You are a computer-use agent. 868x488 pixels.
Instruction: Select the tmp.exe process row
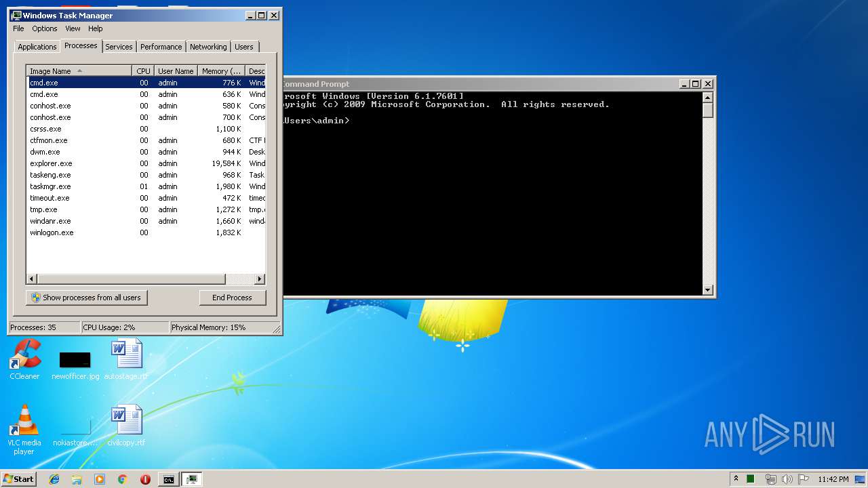tap(146, 209)
